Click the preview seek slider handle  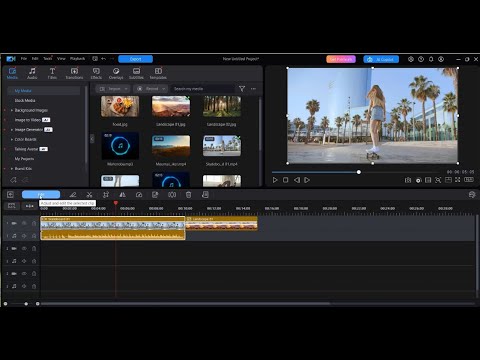359,172
